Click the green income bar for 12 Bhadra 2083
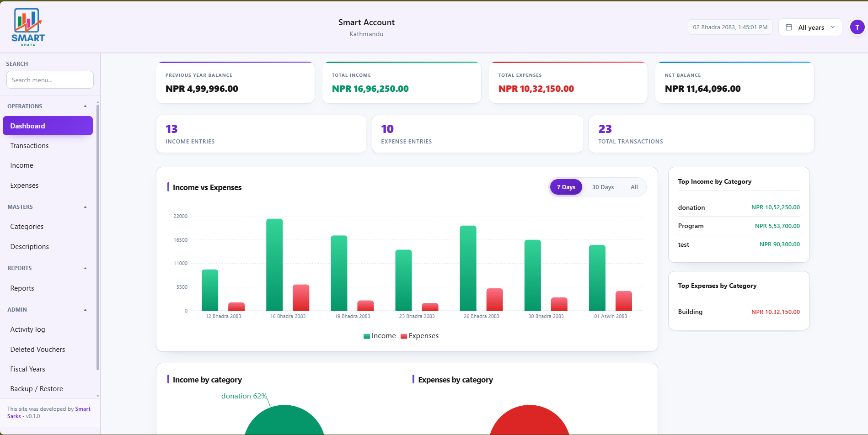868x435 pixels. point(210,290)
